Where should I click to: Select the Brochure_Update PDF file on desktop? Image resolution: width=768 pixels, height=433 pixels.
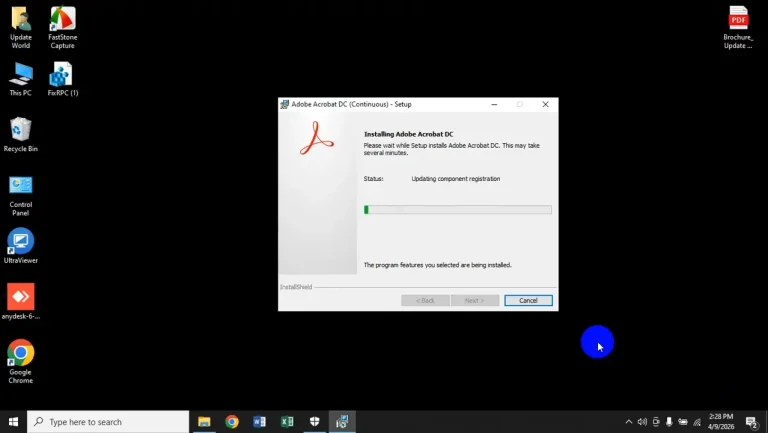click(x=738, y=27)
